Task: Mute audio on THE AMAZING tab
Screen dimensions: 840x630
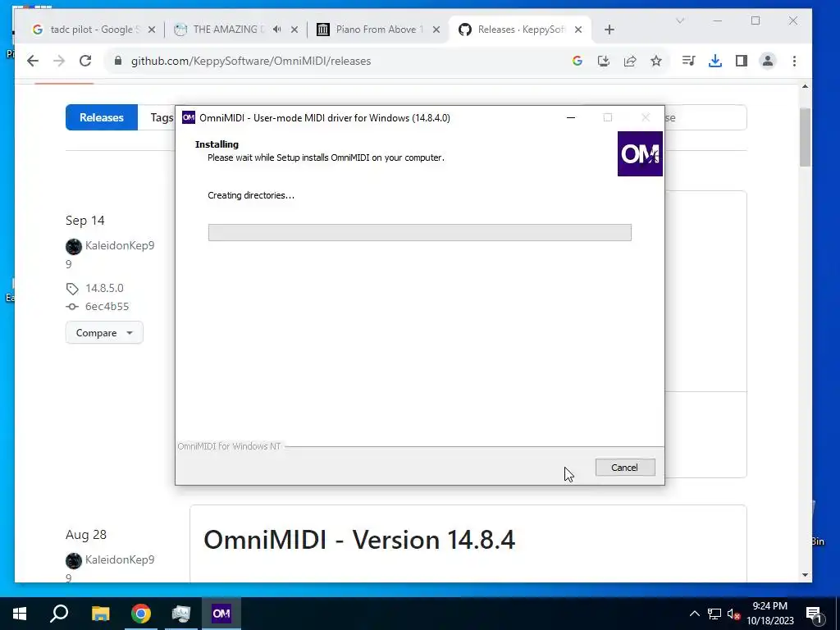Action: click(x=277, y=30)
